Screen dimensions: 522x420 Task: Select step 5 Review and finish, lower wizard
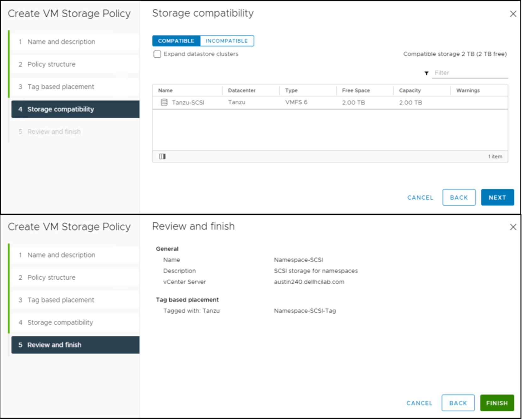75,345
